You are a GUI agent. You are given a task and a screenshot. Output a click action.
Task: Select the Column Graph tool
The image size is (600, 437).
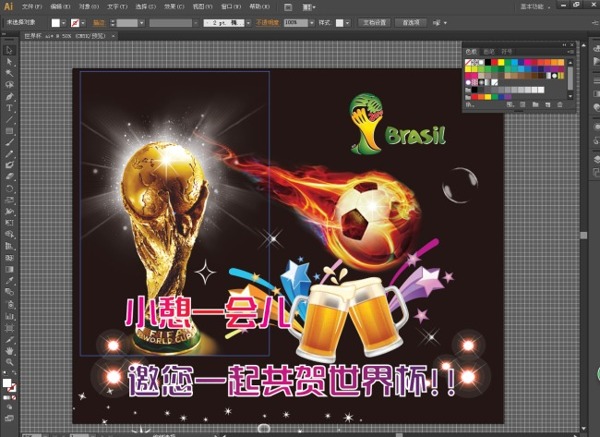pyautogui.click(x=9, y=316)
